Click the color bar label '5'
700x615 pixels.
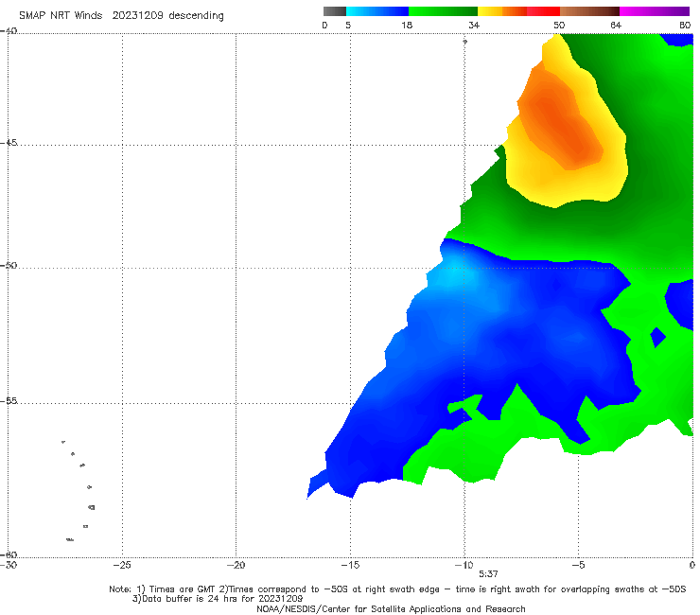tap(348, 25)
